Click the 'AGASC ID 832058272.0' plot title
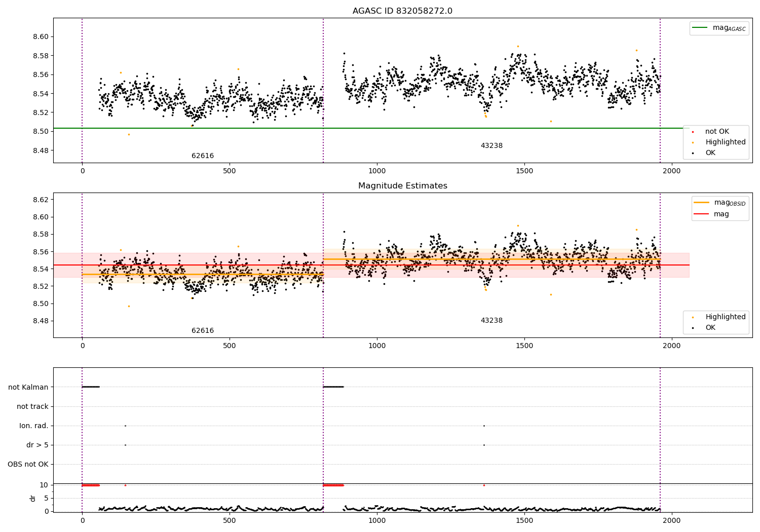Viewport: 760px width, 532px height. [x=402, y=11]
